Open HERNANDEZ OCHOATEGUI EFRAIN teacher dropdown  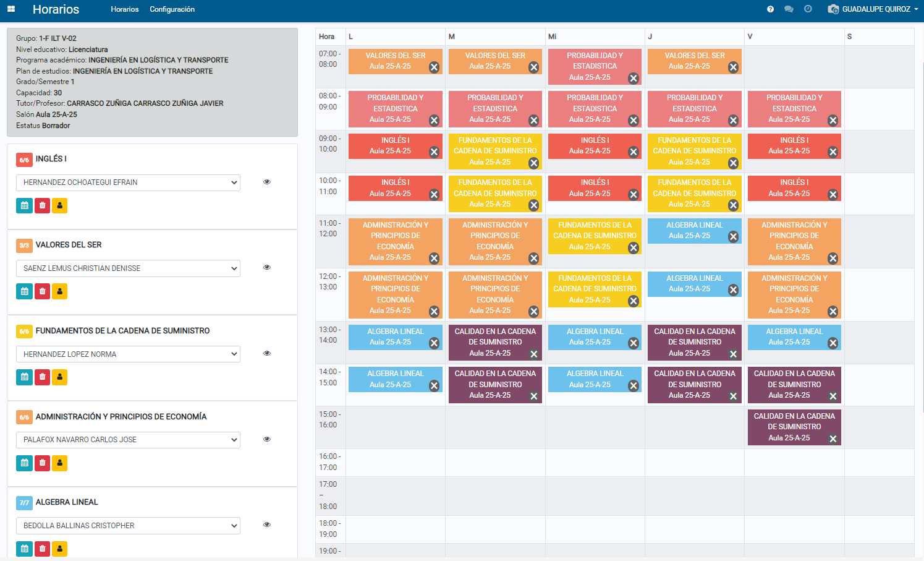coord(128,182)
